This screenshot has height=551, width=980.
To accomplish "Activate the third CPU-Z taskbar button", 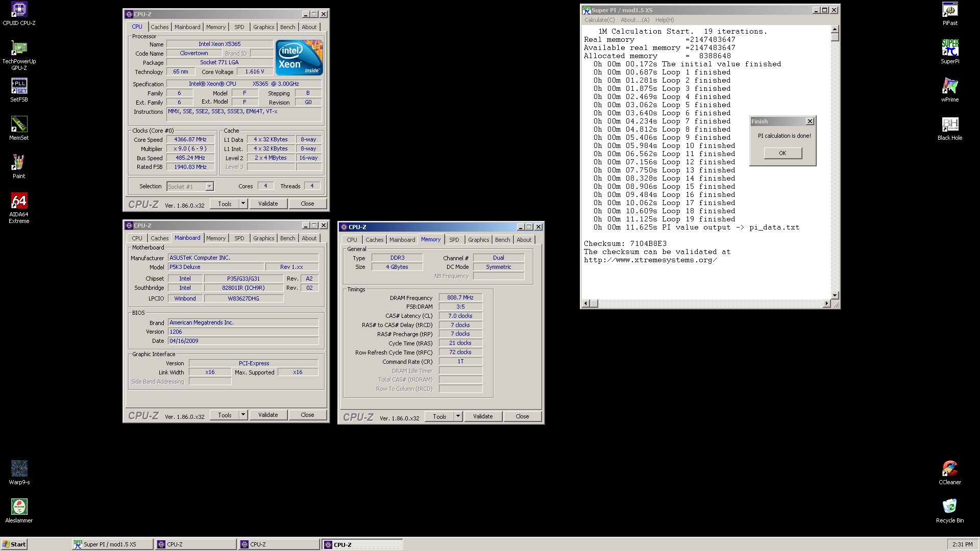I will 362,544.
